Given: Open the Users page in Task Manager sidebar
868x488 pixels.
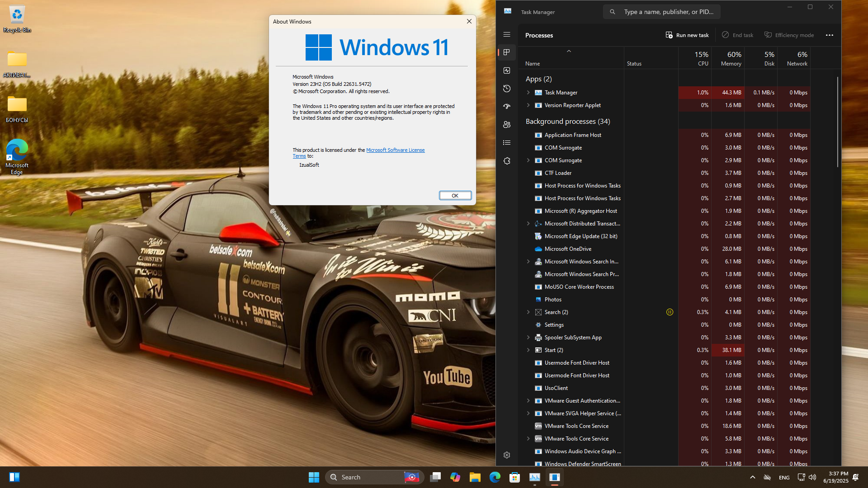Looking at the screenshot, I should [x=506, y=125].
